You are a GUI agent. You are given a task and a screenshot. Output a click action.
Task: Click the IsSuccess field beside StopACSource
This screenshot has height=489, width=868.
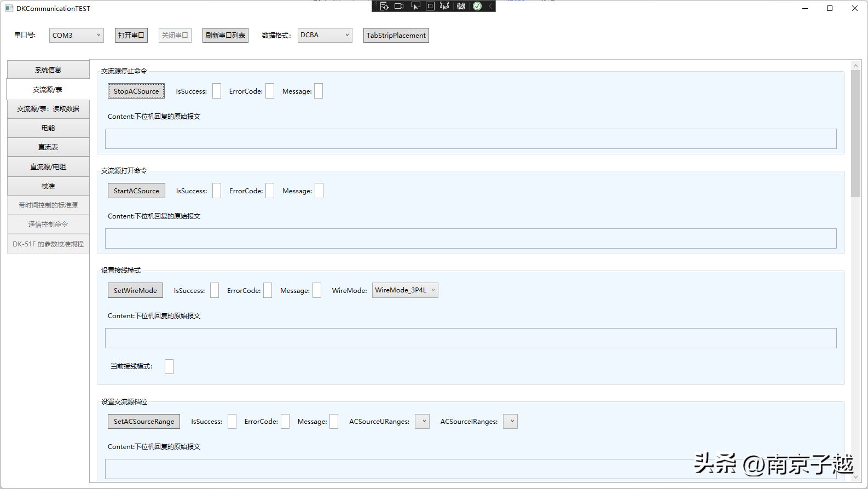[x=217, y=91]
